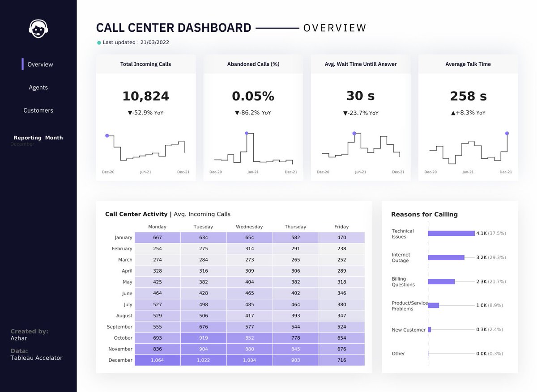Click the -52.9% YoY change indicator

(146, 113)
